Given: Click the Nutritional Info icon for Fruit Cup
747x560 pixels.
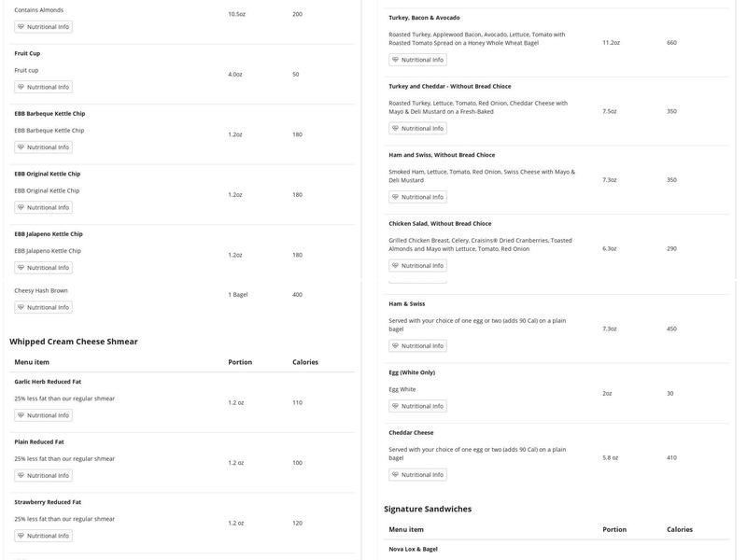Looking at the screenshot, I should 21,87.
